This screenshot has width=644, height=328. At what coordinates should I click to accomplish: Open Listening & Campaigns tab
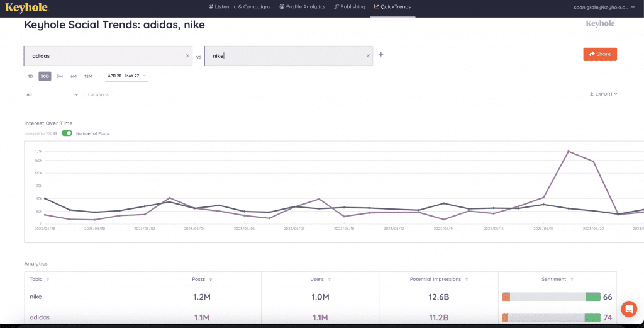tap(240, 6)
